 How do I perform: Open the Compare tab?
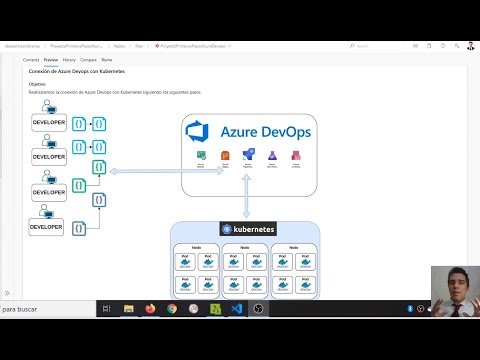[88, 60]
